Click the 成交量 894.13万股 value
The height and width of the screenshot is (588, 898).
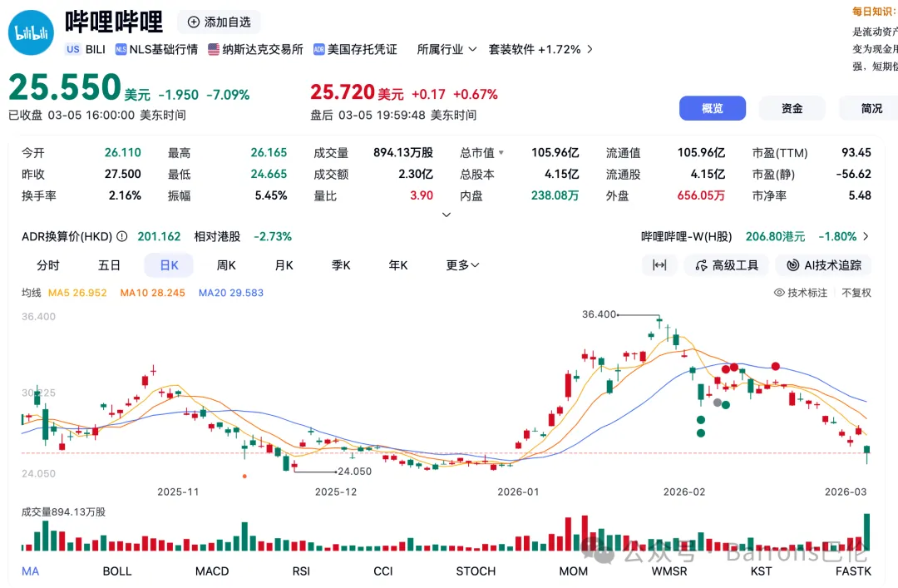coord(403,152)
